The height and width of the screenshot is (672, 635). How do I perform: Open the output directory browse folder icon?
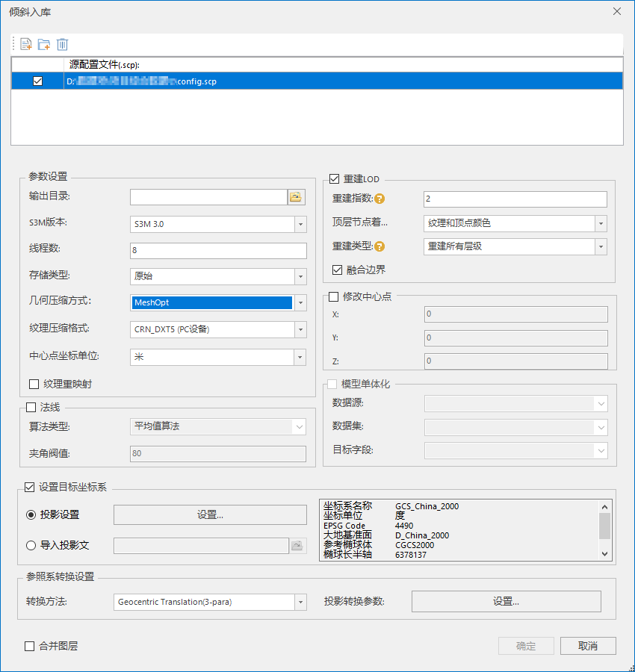tap(297, 197)
